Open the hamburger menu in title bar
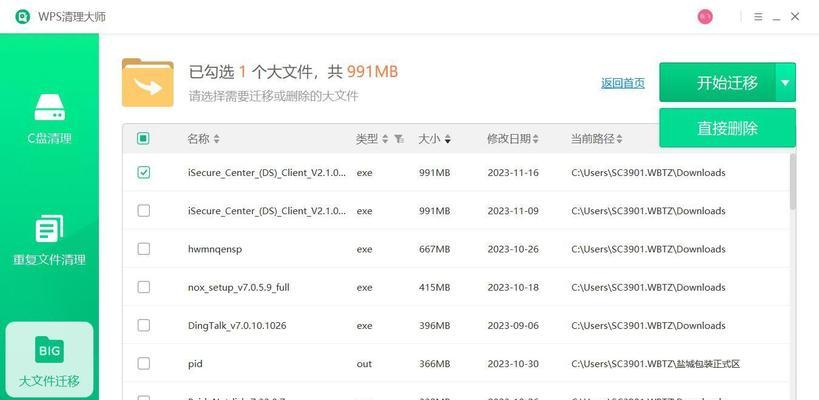819x400 pixels. (x=758, y=17)
